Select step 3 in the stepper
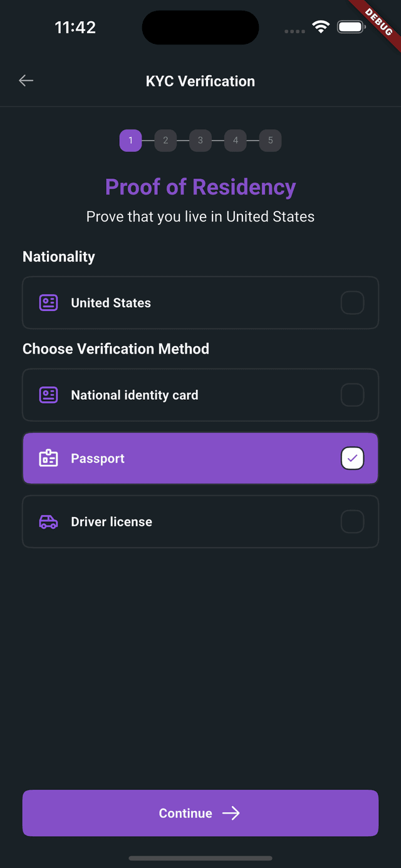This screenshot has height=868, width=401. click(200, 140)
